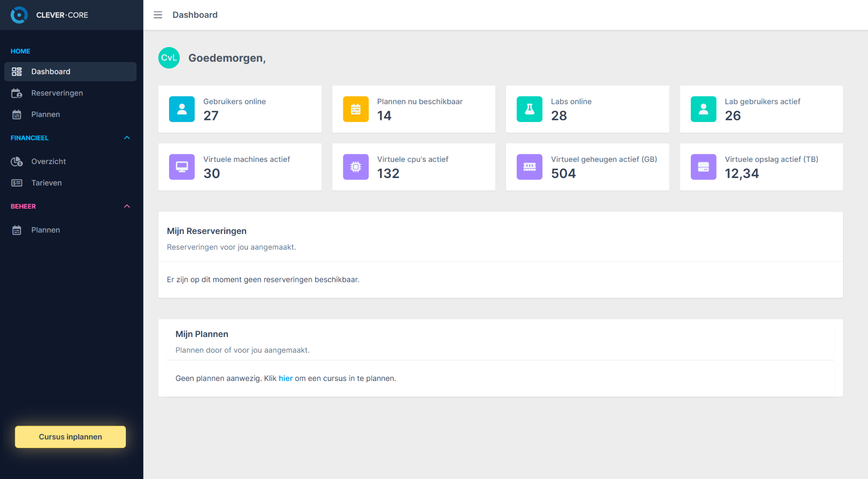The height and width of the screenshot is (479, 868).
Task: Click the Virtuele machines actief value 30
Action: pyautogui.click(x=211, y=173)
